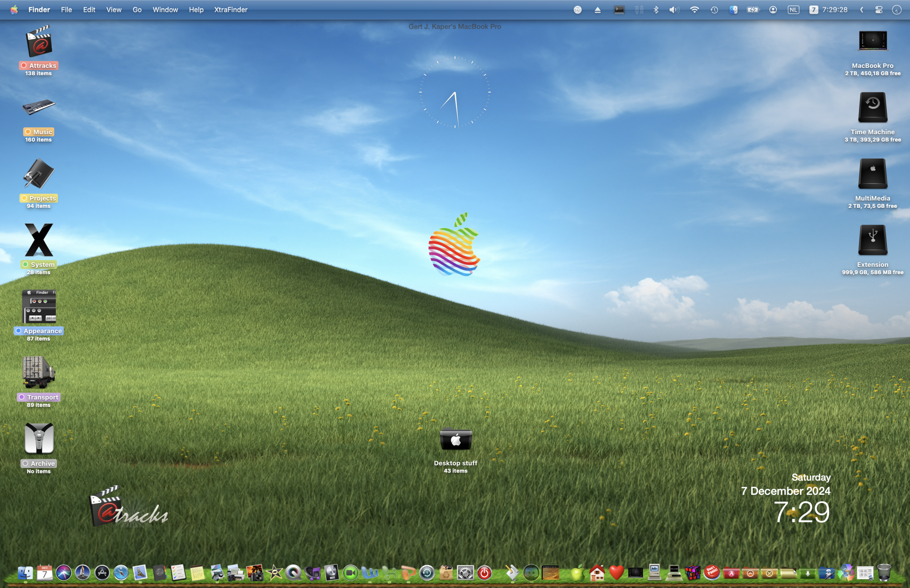Open the NL input source menu
The width and height of the screenshot is (910, 588).
pos(793,10)
